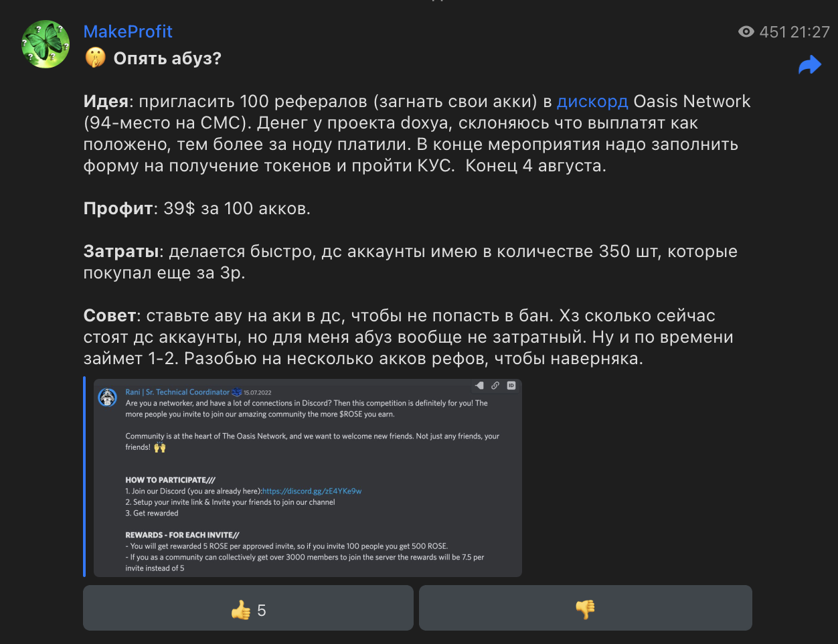Click the view count 451

pos(773,31)
